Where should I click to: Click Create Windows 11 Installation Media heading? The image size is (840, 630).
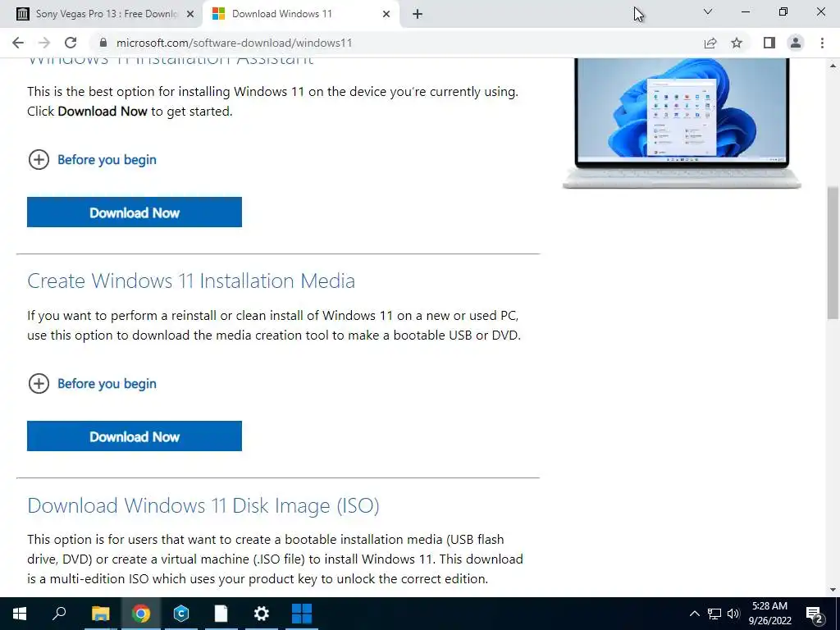tap(191, 281)
